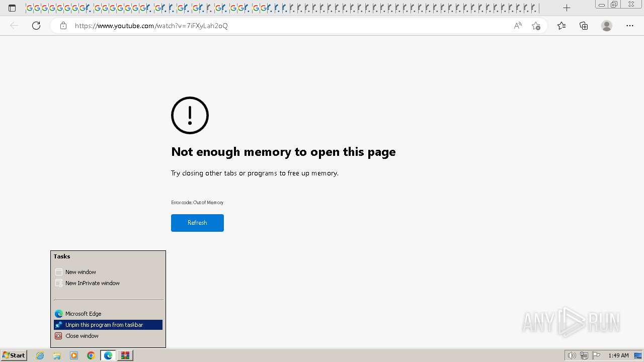Open the profile avatar menu
Image resolution: width=644 pixels, height=362 pixels.
point(607,26)
